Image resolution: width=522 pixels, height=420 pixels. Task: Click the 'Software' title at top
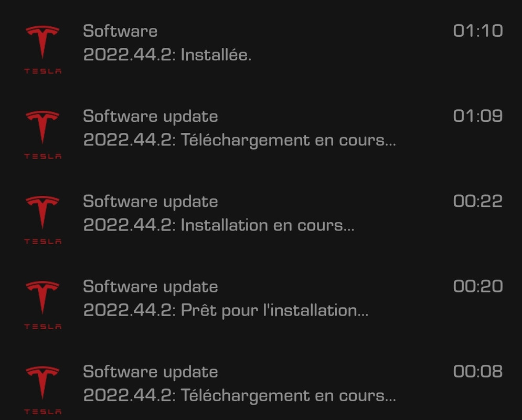click(120, 31)
